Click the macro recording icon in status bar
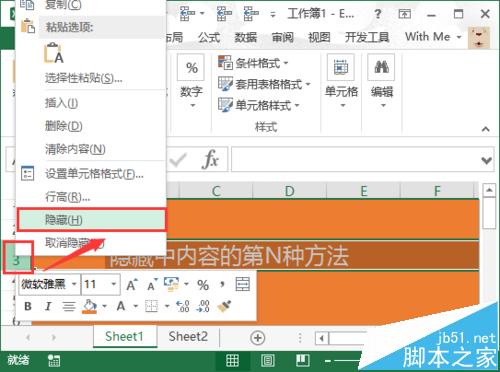Image resolution: width=500 pixels, height=372 pixels. pyautogui.click(x=54, y=360)
